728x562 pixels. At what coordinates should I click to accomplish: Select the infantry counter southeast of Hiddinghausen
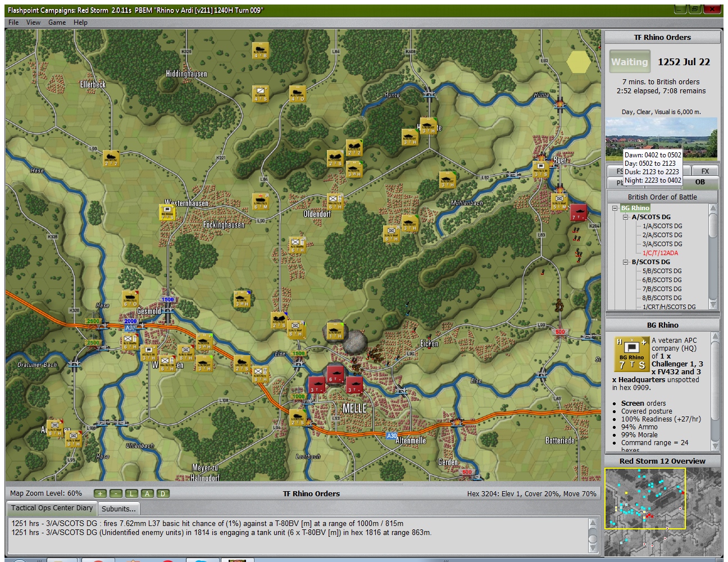coord(260,94)
